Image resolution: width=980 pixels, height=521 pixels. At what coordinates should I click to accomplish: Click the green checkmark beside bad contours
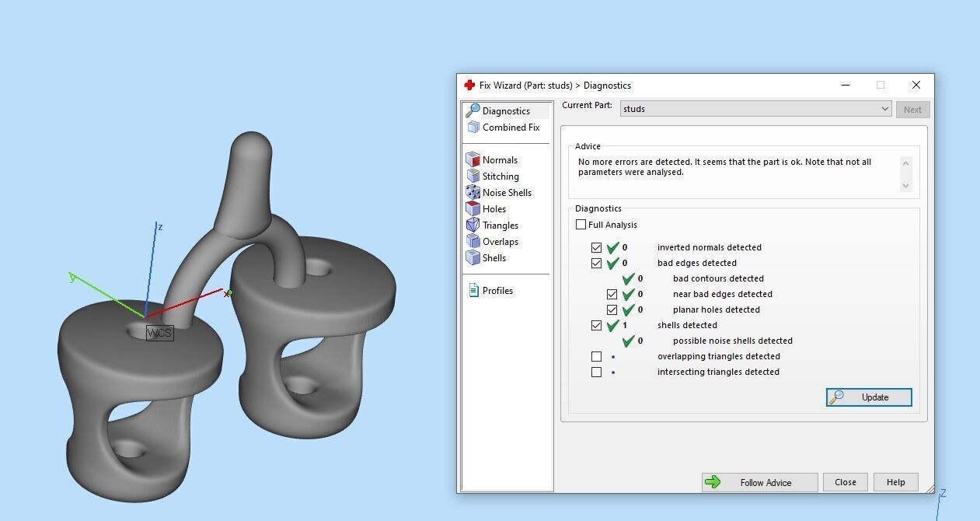tap(629, 278)
